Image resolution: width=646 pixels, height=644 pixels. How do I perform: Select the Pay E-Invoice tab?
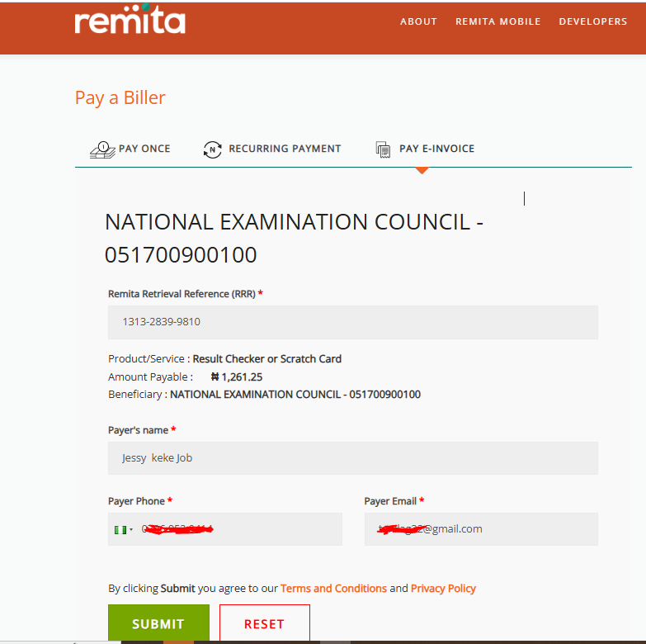[x=436, y=149]
